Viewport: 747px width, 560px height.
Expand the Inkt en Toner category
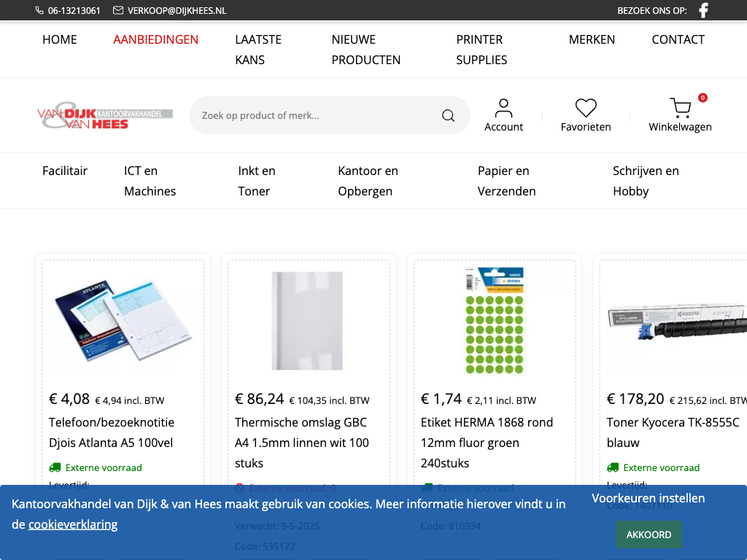pos(257,181)
